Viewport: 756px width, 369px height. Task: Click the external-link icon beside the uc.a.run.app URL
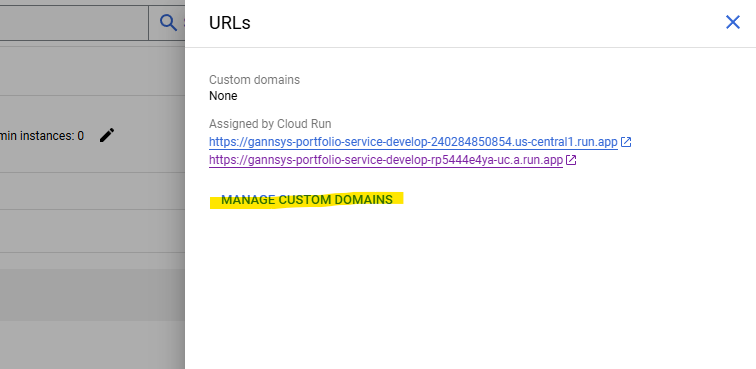click(x=571, y=160)
